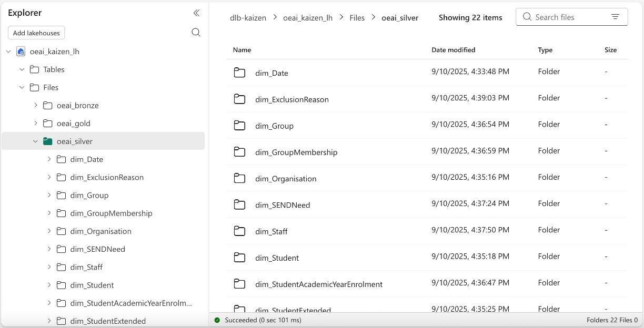
Task: Click the folder icon beside dim_Date in the file list
Action: point(239,73)
